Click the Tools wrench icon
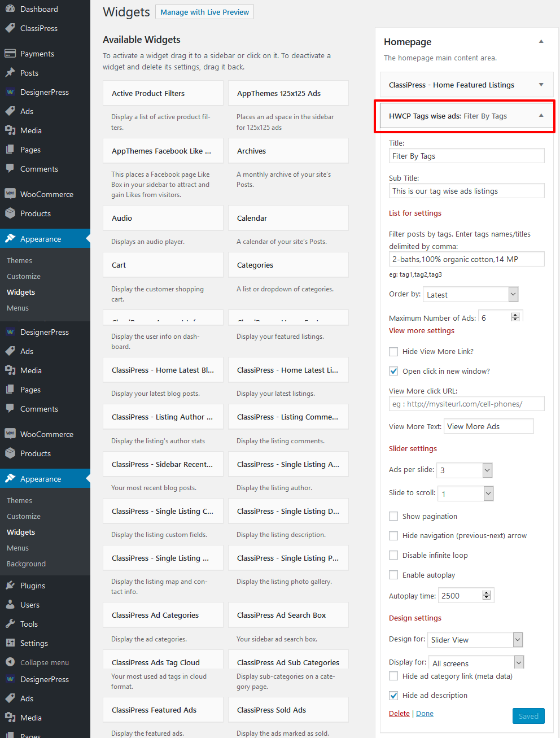Viewport: 560px width, 738px height. click(10, 624)
